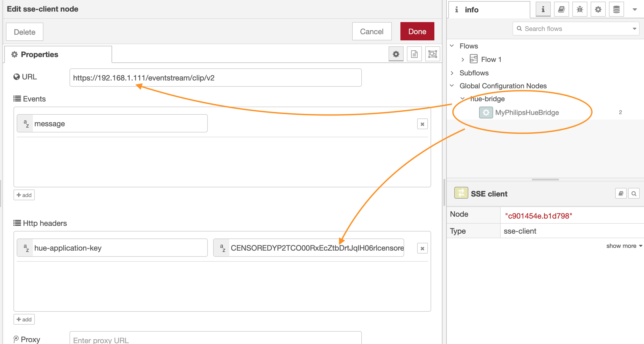
Task: Open the Configuration nodes sidebar
Action: 598,9
